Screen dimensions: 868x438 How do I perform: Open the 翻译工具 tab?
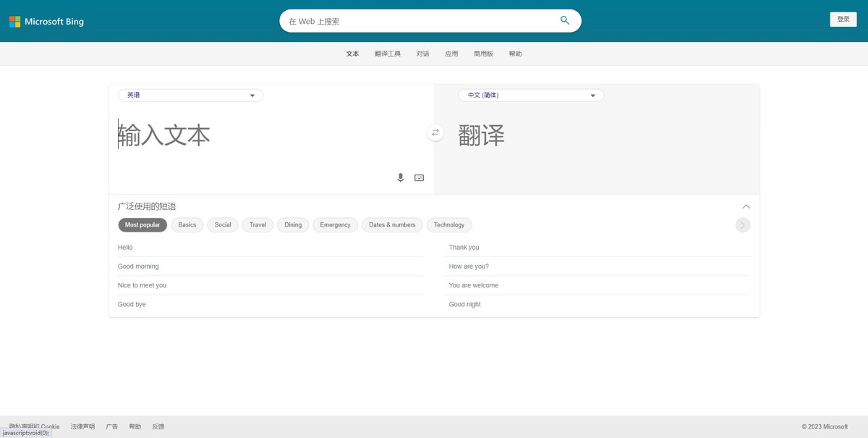pos(388,53)
